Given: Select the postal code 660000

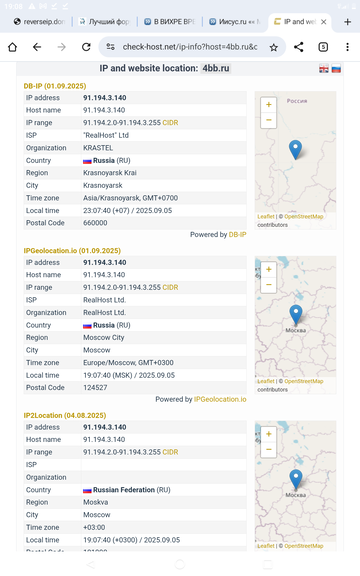Looking at the screenshot, I should (95, 223).
